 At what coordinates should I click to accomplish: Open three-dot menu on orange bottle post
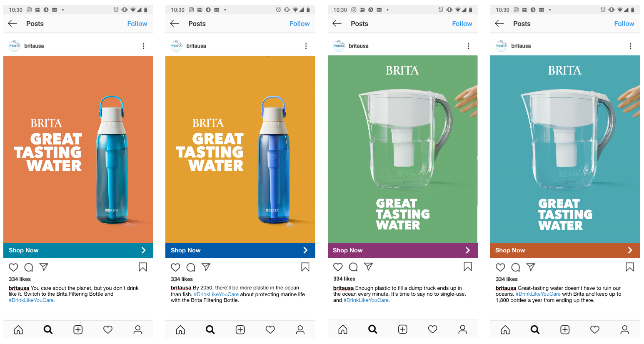coord(144,46)
